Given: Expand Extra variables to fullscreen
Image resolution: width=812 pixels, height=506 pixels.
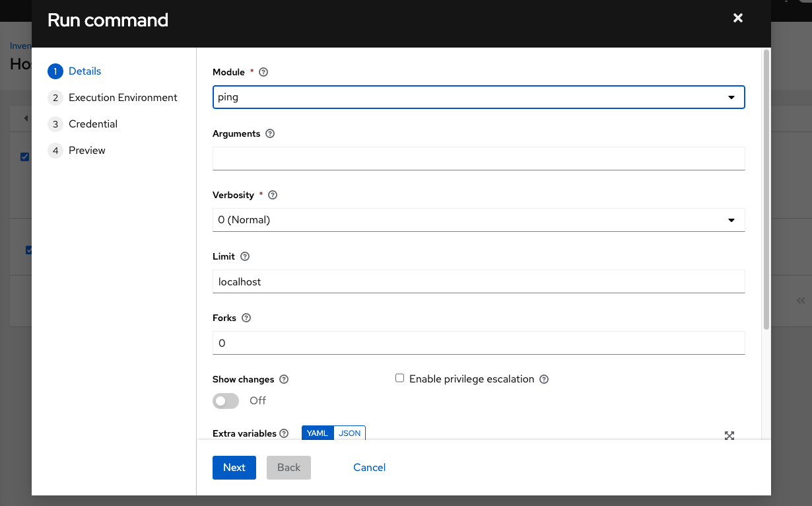Looking at the screenshot, I should (729, 435).
